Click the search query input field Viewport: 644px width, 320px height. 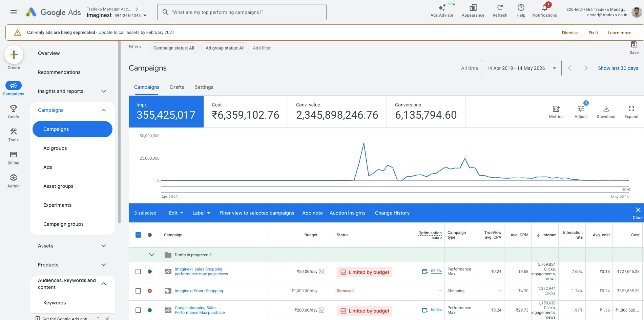pos(242,12)
